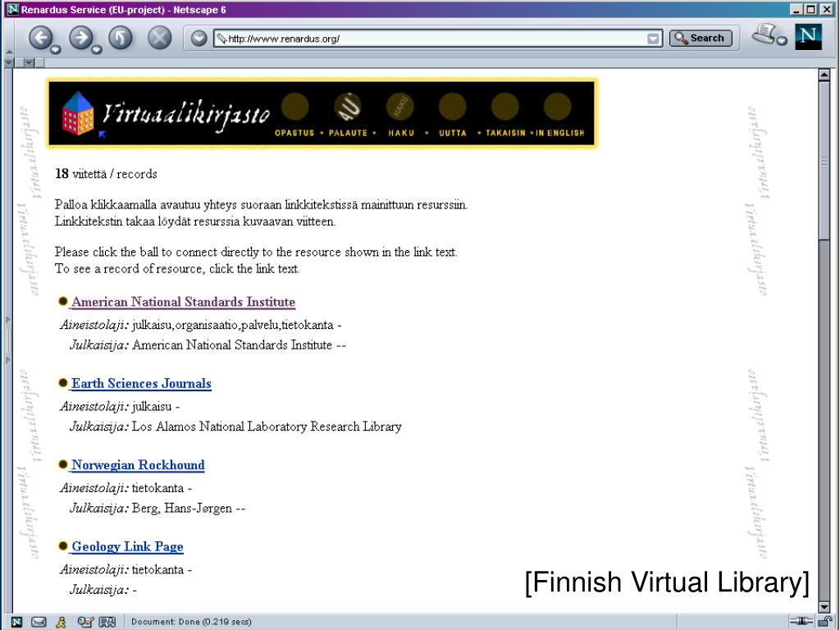Screen dimensions: 840x630
Task: Click the 'Berg, Hans-Jørgen --' publisher text
Action: 188,508
